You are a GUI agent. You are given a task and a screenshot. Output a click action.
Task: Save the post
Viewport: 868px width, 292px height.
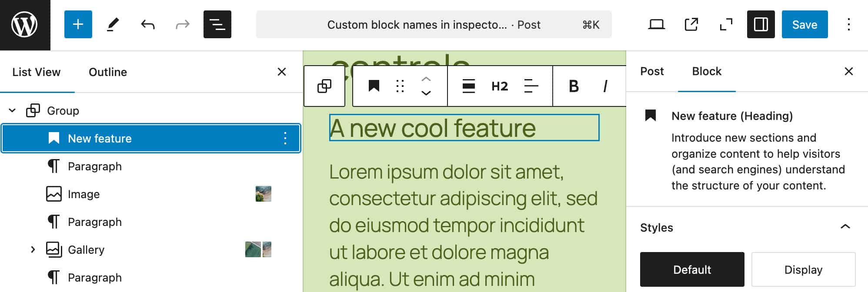(805, 24)
